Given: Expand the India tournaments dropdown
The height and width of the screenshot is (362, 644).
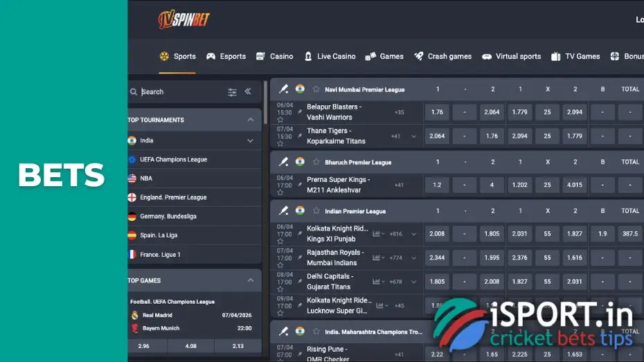Looking at the screenshot, I should (x=250, y=141).
